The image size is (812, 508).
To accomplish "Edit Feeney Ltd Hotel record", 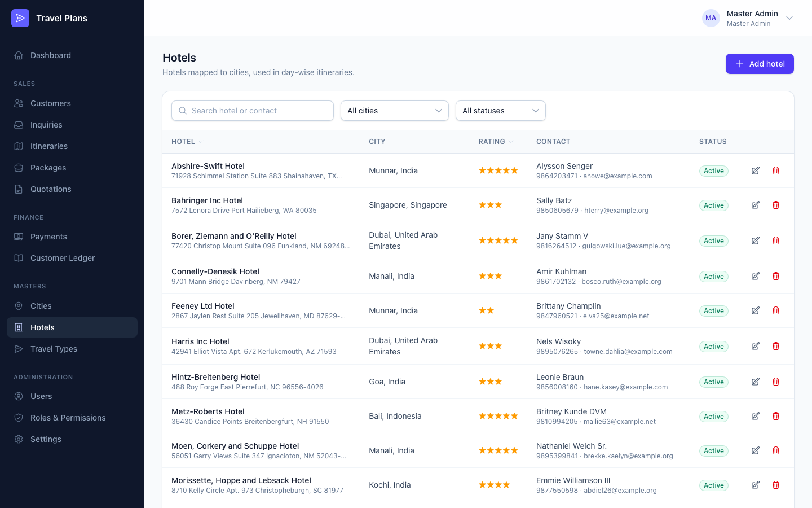I will [x=756, y=310].
